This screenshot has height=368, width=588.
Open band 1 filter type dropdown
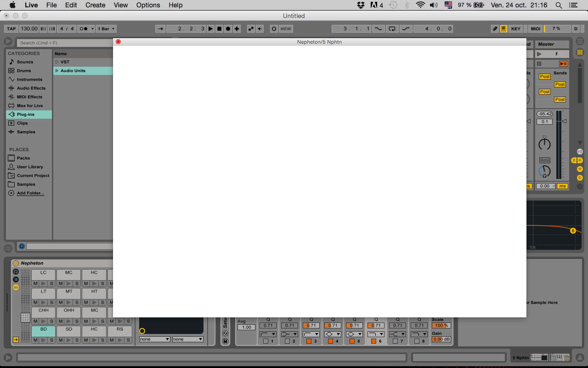point(268,334)
